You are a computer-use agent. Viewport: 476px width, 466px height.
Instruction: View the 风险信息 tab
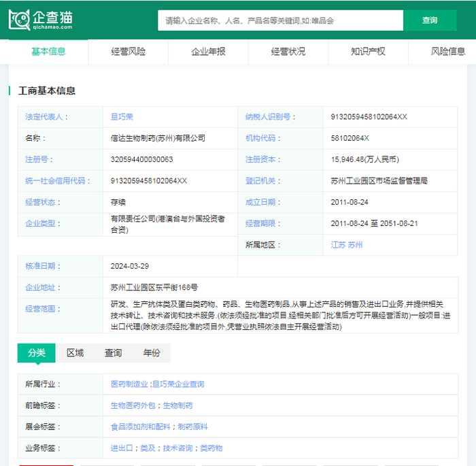[447, 52]
